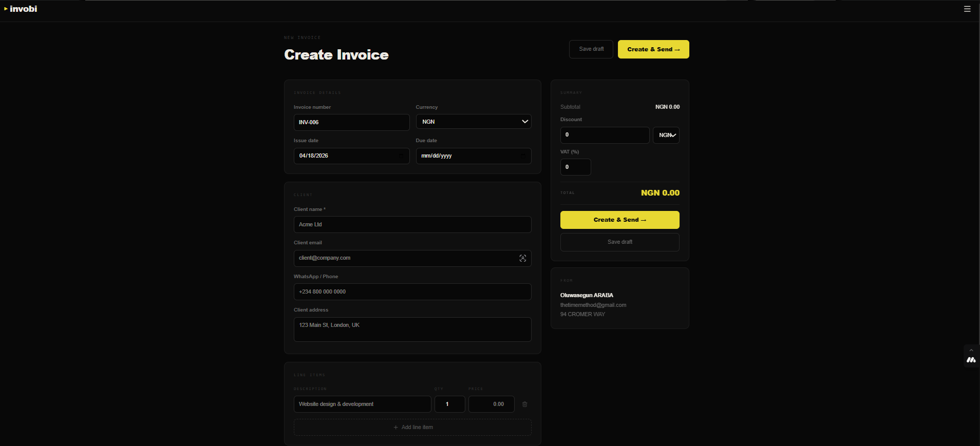
Task: Delete the Website design line item
Action: click(524, 404)
